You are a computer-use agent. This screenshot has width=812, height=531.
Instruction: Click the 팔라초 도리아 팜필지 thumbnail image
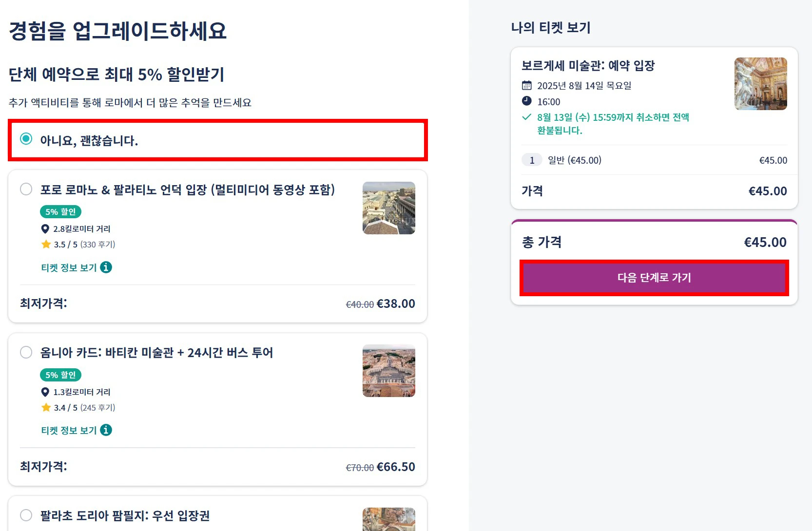(388, 519)
